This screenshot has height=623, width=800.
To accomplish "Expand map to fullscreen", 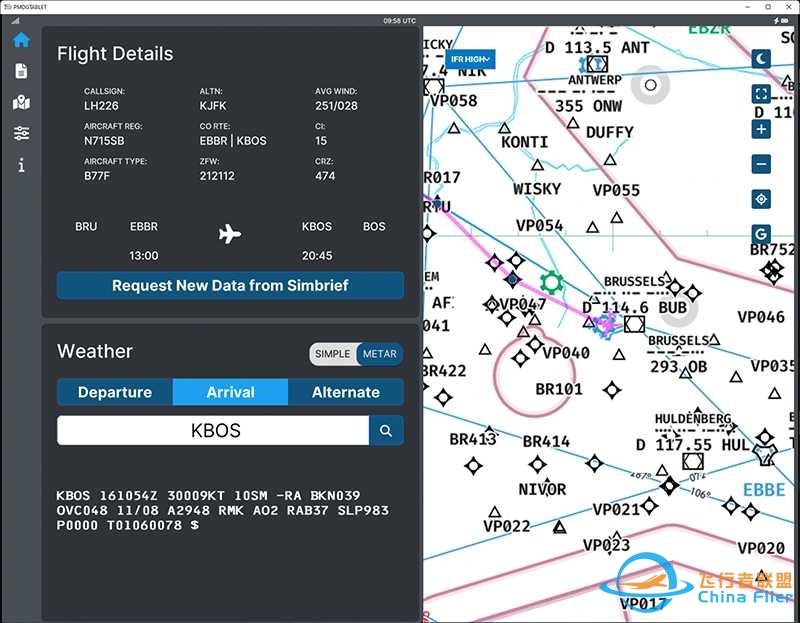I will coord(761,94).
